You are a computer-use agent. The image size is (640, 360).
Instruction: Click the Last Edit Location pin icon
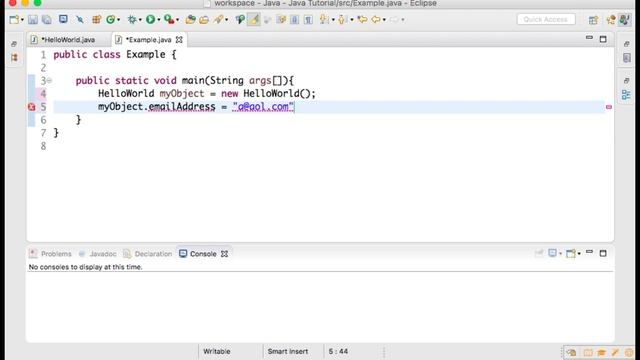240,19
